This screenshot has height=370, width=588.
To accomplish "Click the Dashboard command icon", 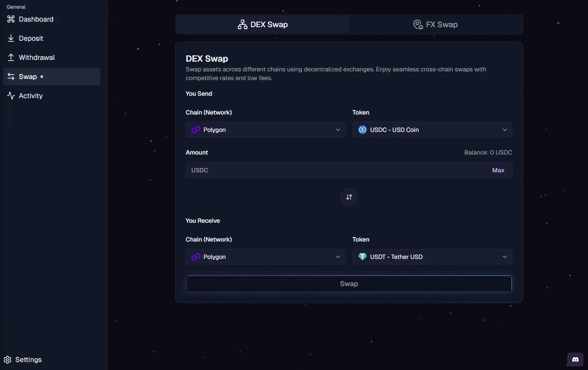I will click(x=11, y=19).
